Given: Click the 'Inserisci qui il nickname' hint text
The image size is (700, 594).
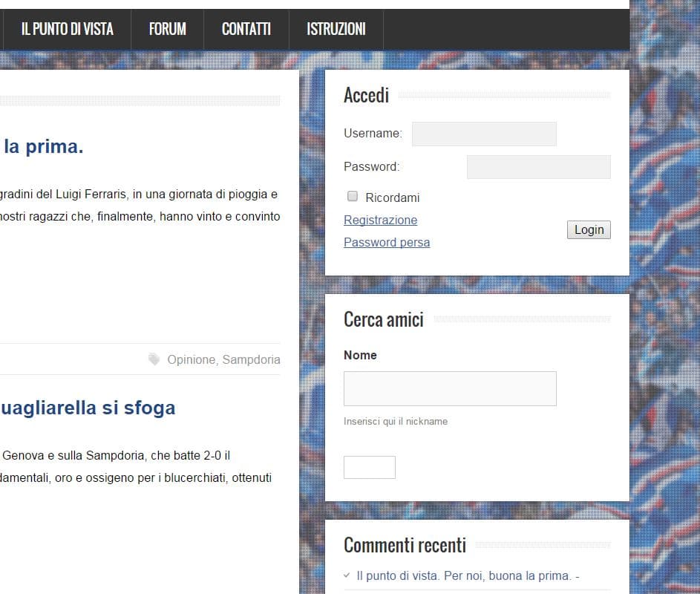Looking at the screenshot, I should coord(396,421).
